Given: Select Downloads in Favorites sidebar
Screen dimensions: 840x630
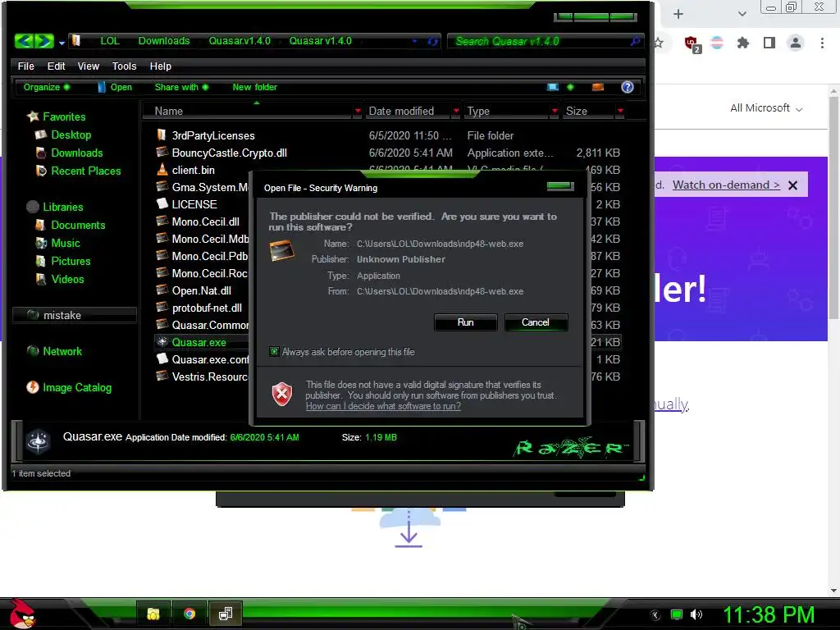Looking at the screenshot, I should (x=76, y=153).
